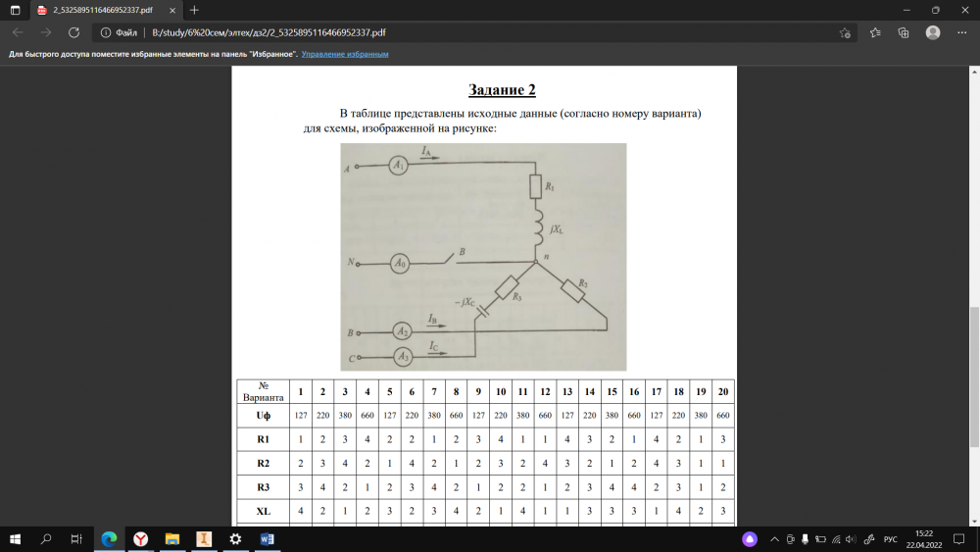The width and height of the screenshot is (980, 552).
Task: Open the browser profile avatar
Action: [x=933, y=32]
